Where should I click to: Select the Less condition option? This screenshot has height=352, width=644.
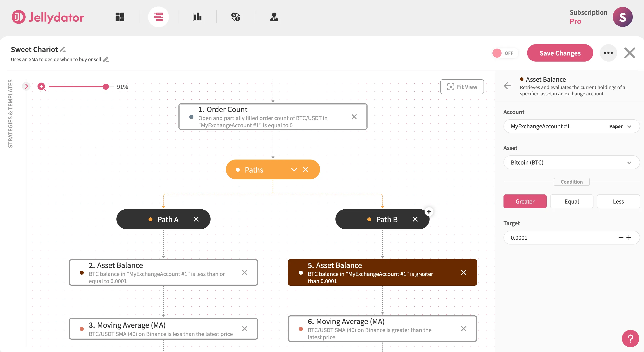coord(618,201)
